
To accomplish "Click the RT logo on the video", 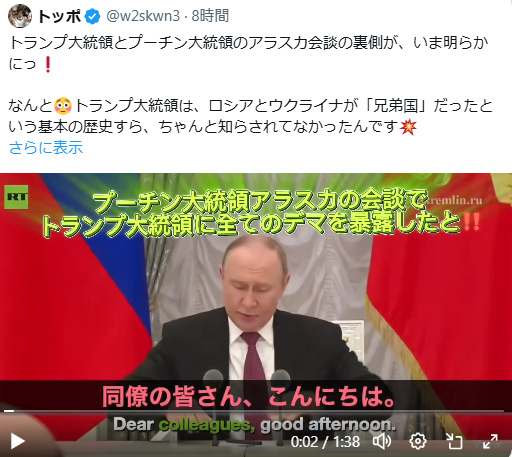I will coord(16,197).
